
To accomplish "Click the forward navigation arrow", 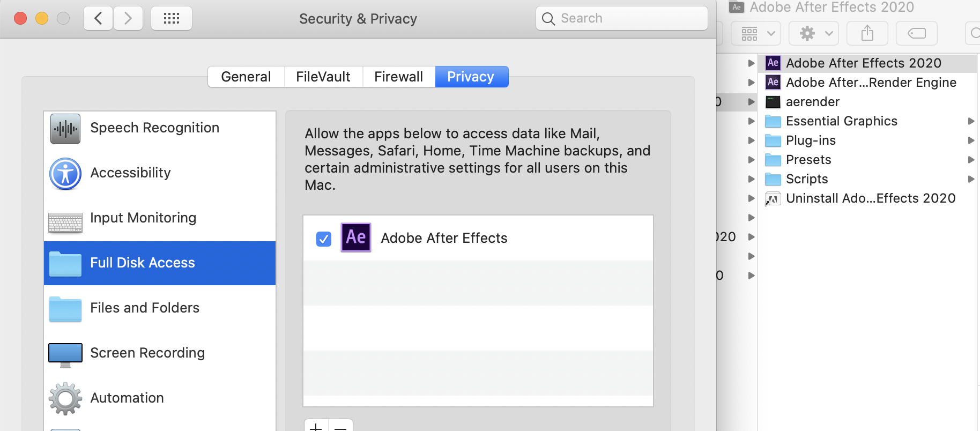I will coord(128,18).
